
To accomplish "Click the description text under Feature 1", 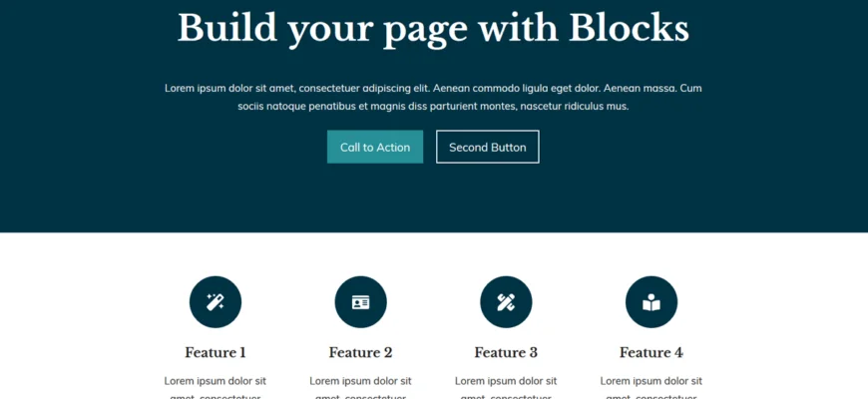I will (x=216, y=381).
